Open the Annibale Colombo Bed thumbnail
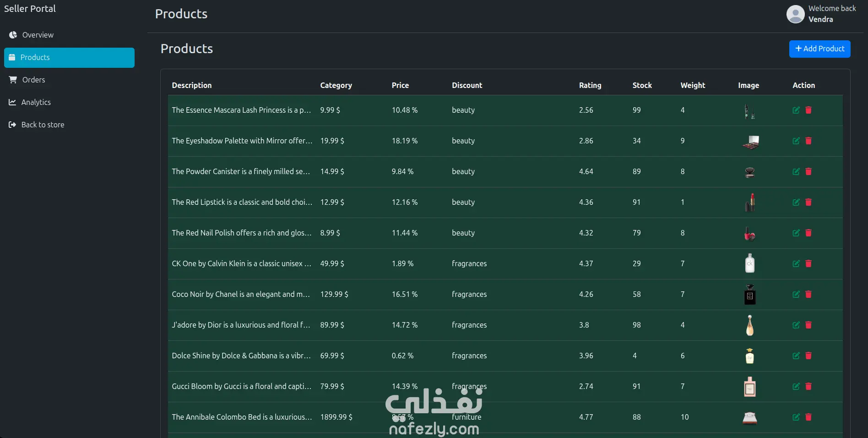Screen dimensions: 868x438 (749, 417)
